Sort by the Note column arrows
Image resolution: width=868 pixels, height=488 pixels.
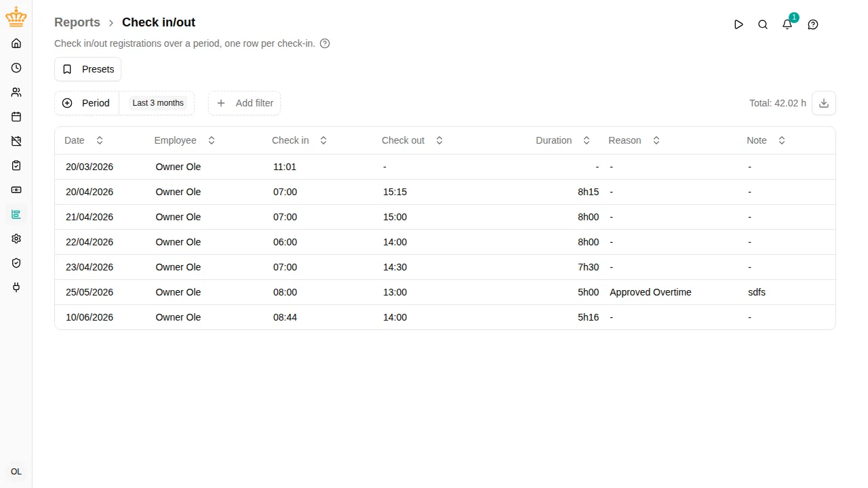(782, 140)
